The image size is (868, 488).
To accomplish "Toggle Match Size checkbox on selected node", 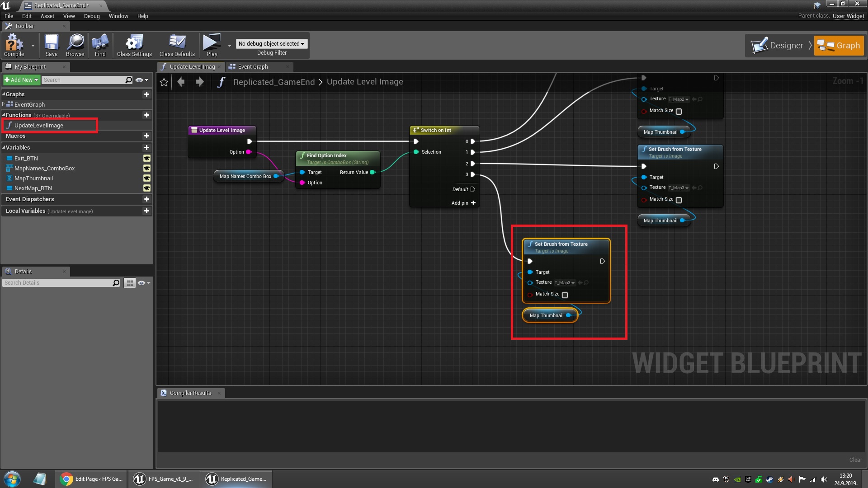I will [x=565, y=295].
